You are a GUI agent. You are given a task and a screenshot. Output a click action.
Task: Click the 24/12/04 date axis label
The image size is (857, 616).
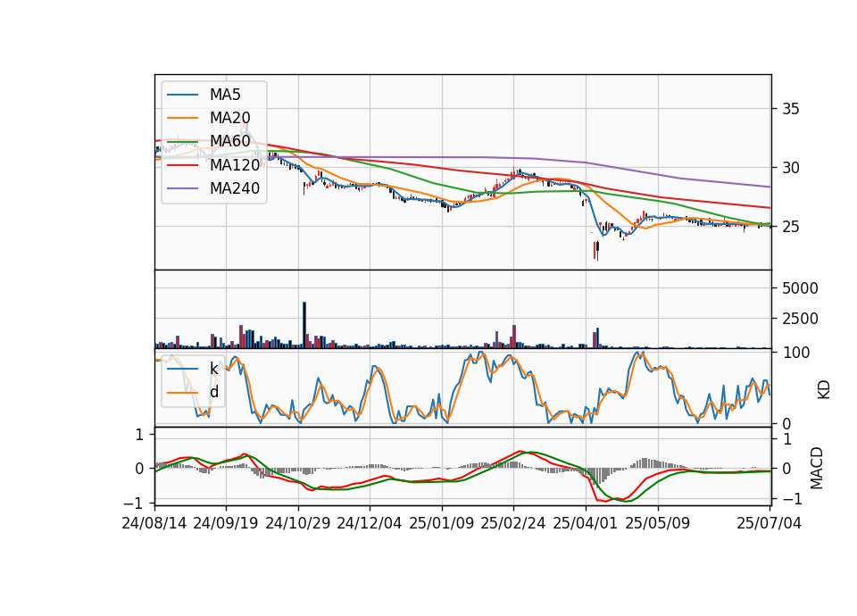click(x=370, y=523)
